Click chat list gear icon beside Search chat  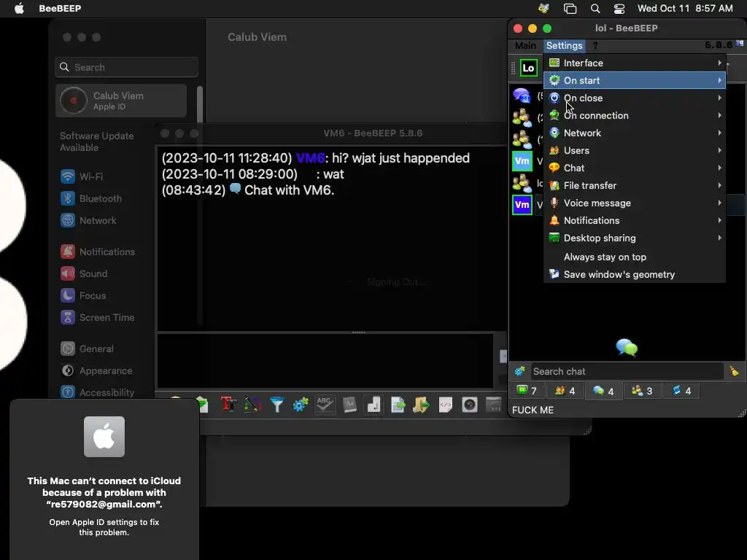click(x=519, y=371)
